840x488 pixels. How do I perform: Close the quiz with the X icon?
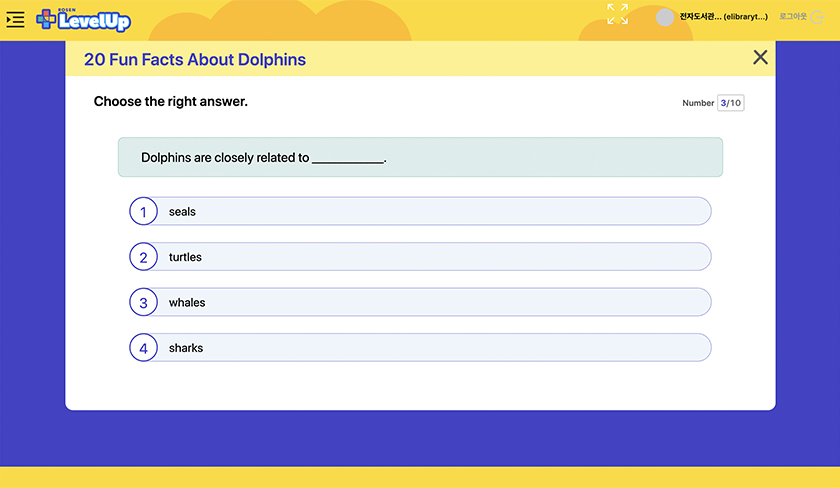tap(760, 58)
